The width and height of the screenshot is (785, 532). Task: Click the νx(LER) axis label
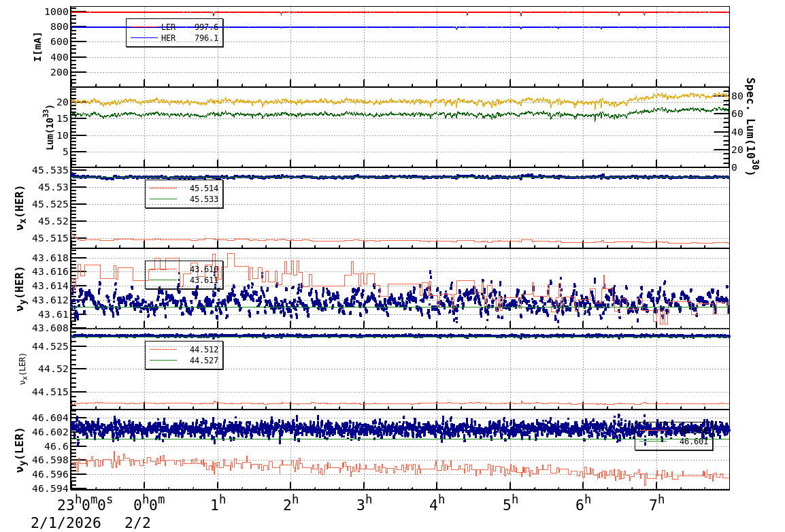[x=23, y=369]
